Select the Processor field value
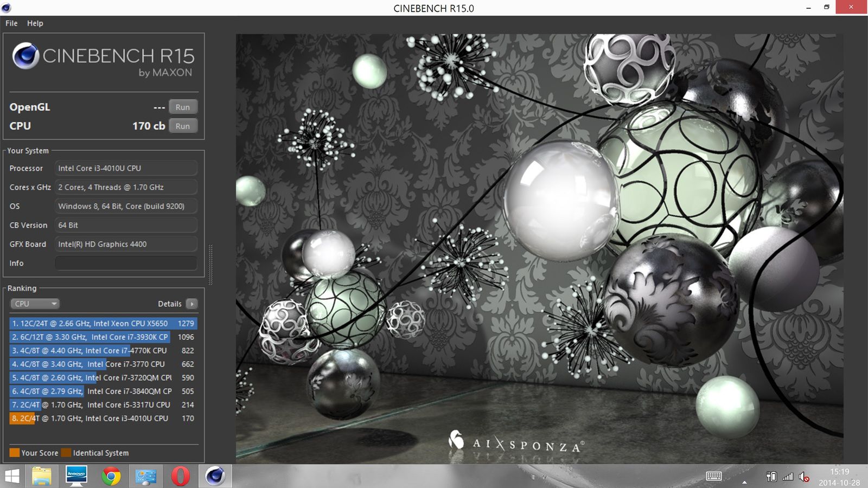Viewport: 868px width, 488px height. [126, 168]
